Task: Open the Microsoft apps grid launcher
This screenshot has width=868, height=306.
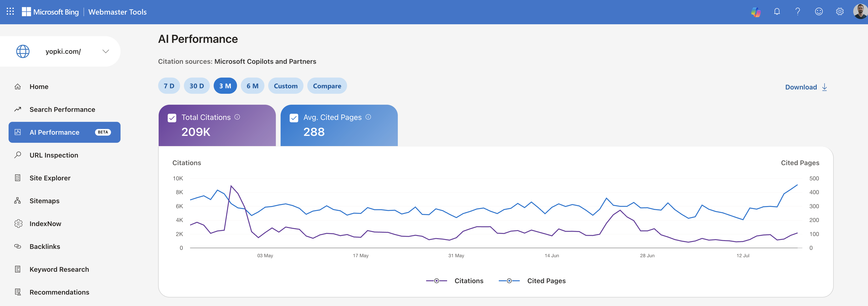Action: point(10,12)
